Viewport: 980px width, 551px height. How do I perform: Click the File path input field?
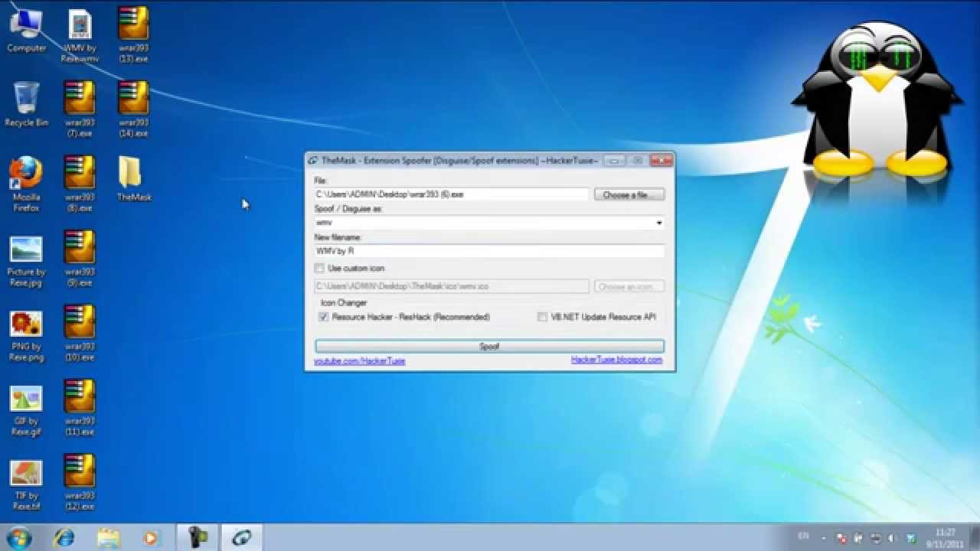pyautogui.click(x=452, y=195)
